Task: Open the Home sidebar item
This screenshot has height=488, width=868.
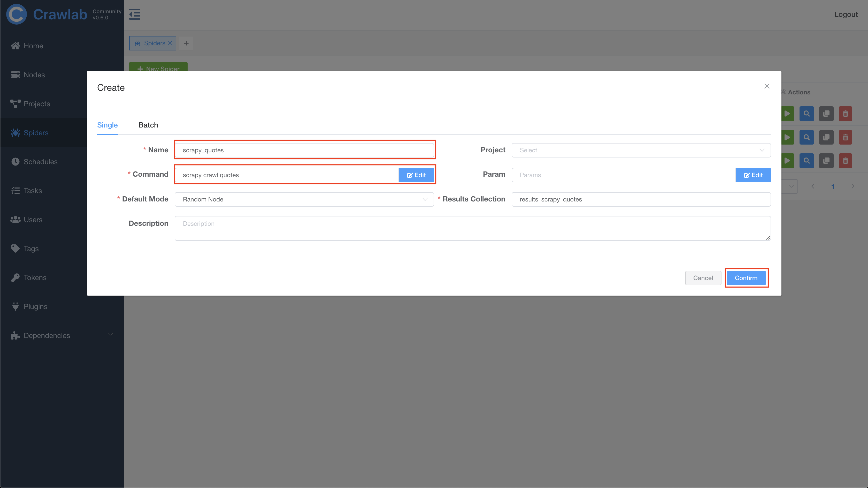Action: pyautogui.click(x=62, y=46)
